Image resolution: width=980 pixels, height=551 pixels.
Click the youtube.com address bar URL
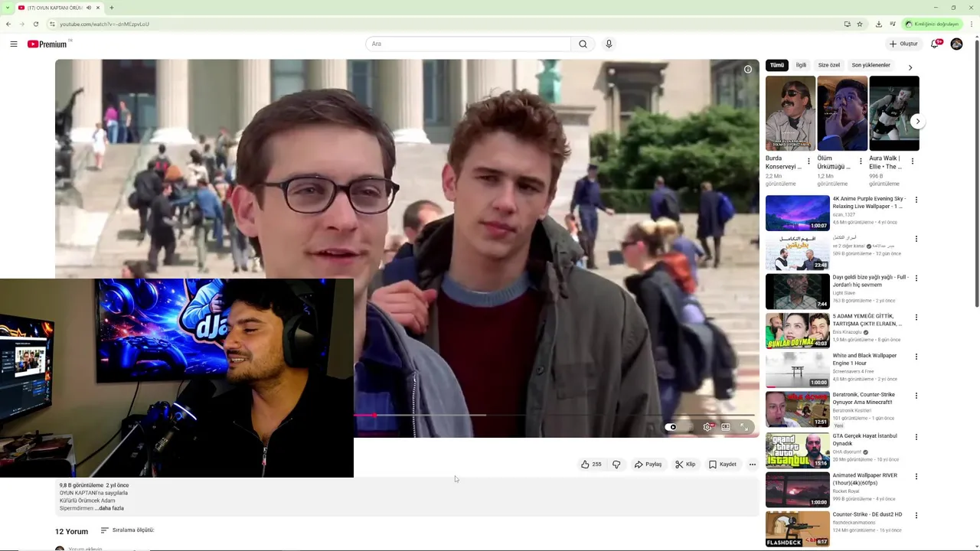click(x=104, y=24)
